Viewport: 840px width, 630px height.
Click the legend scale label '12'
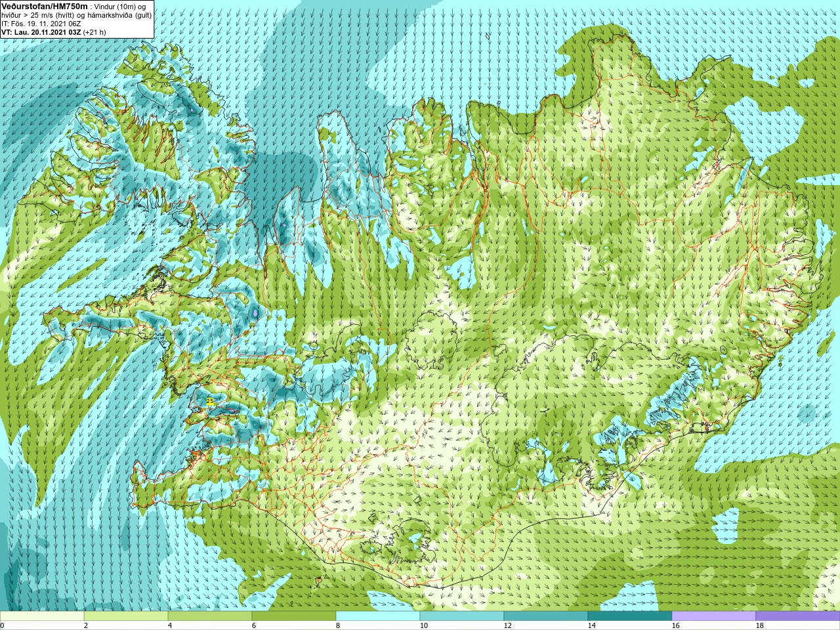pyautogui.click(x=508, y=625)
